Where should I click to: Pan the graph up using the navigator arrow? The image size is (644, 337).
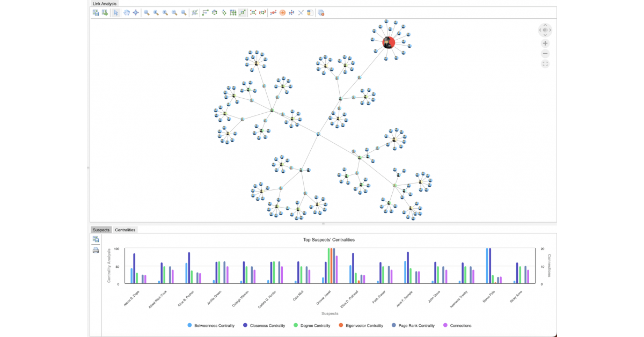pos(545,25)
